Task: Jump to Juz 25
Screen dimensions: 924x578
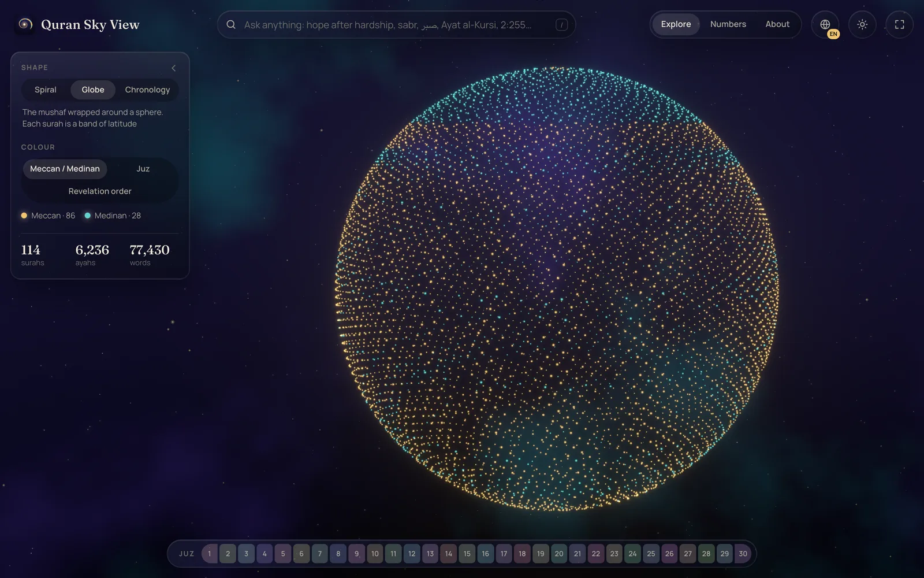Action: (651, 554)
